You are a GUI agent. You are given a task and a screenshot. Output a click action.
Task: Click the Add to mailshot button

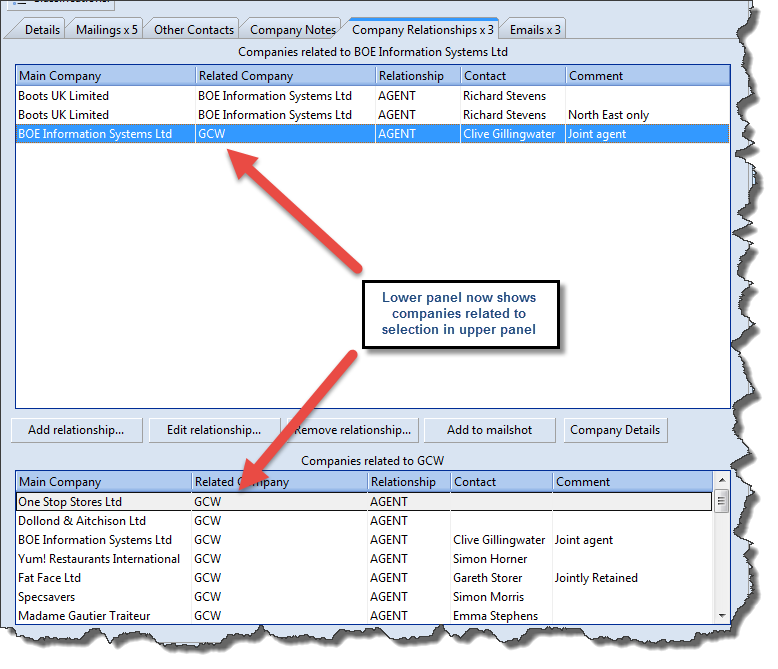[x=489, y=430]
